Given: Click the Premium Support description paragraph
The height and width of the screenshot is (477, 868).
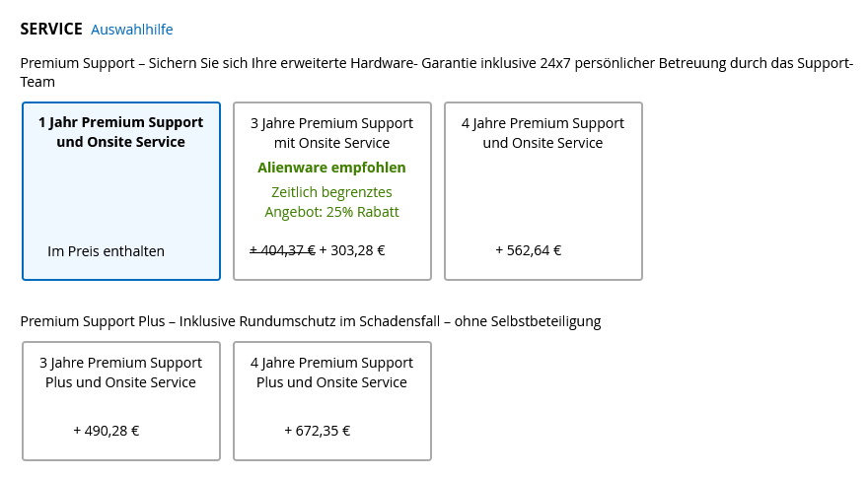Looking at the screenshot, I should [x=436, y=73].
